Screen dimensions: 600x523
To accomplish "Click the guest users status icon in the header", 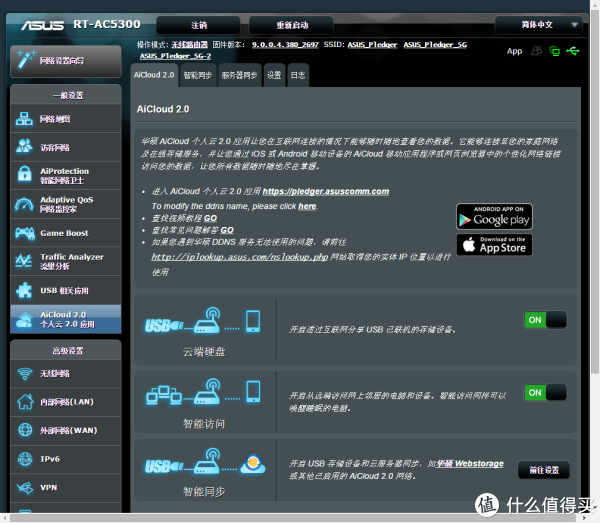I will point(536,51).
